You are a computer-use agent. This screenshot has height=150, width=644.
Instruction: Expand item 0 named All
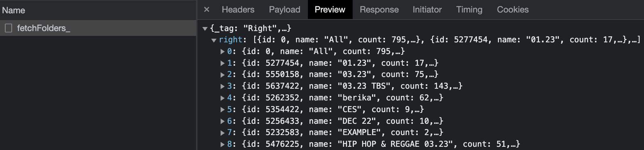tap(222, 52)
